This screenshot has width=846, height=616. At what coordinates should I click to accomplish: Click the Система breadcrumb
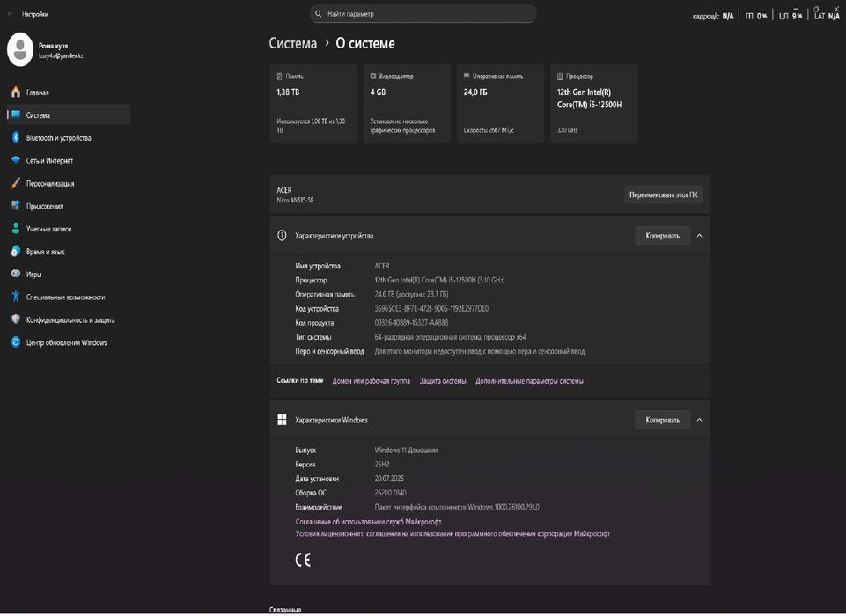tap(293, 44)
